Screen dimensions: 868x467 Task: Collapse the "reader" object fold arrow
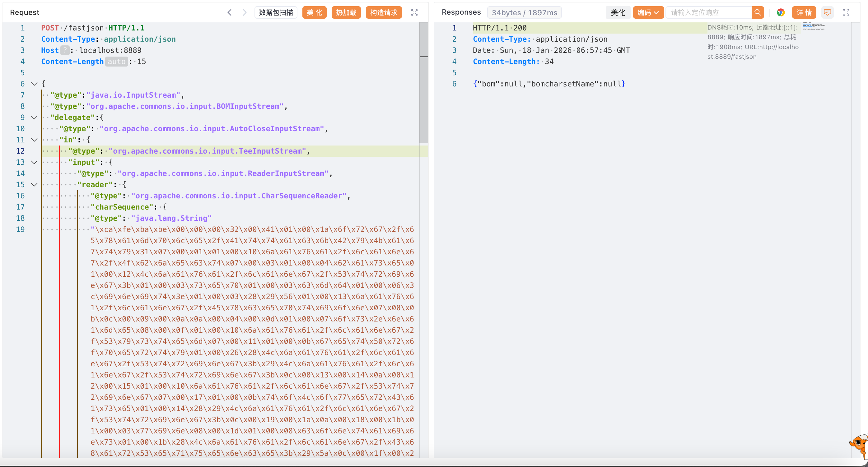click(x=34, y=184)
